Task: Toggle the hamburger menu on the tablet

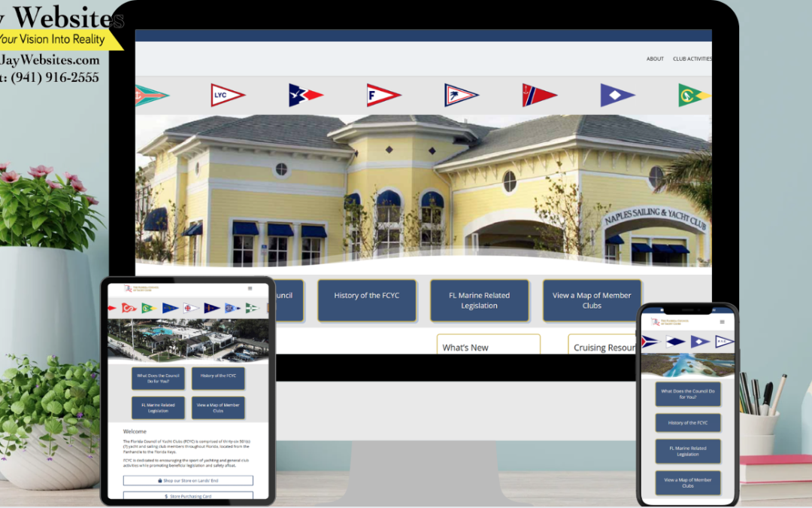Action: click(250, 288)
